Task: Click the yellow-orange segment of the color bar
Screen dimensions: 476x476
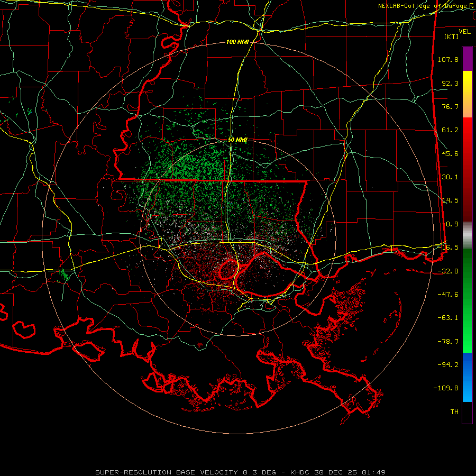Action: click(467, 94)
